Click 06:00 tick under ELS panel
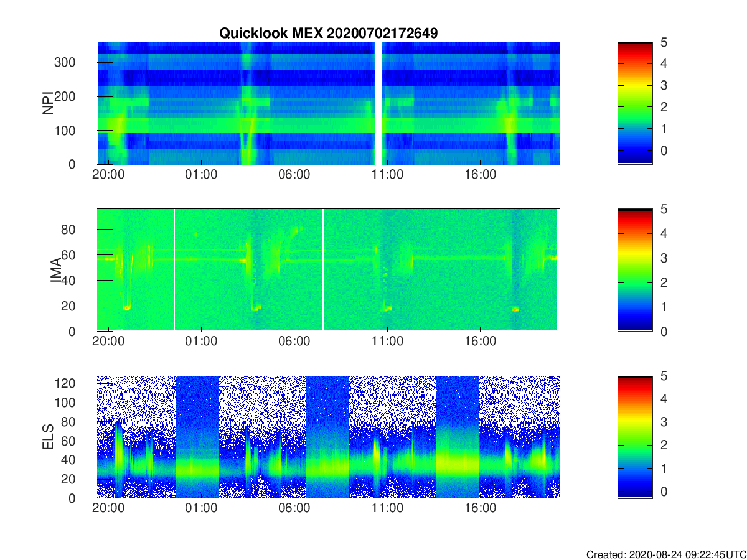Image resolution: width=747 pixels, height=560 pixels. tap(294, 508)
